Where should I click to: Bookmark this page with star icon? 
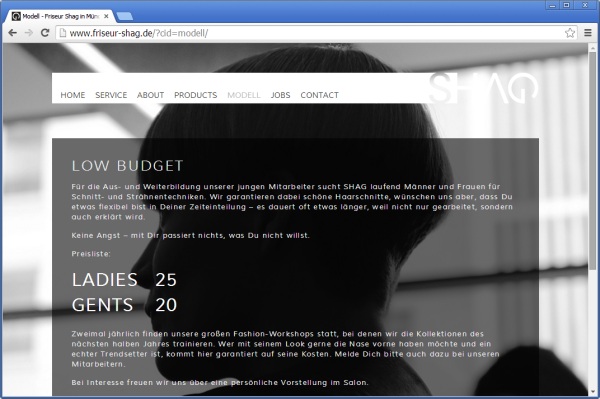(x=570, y=33)
